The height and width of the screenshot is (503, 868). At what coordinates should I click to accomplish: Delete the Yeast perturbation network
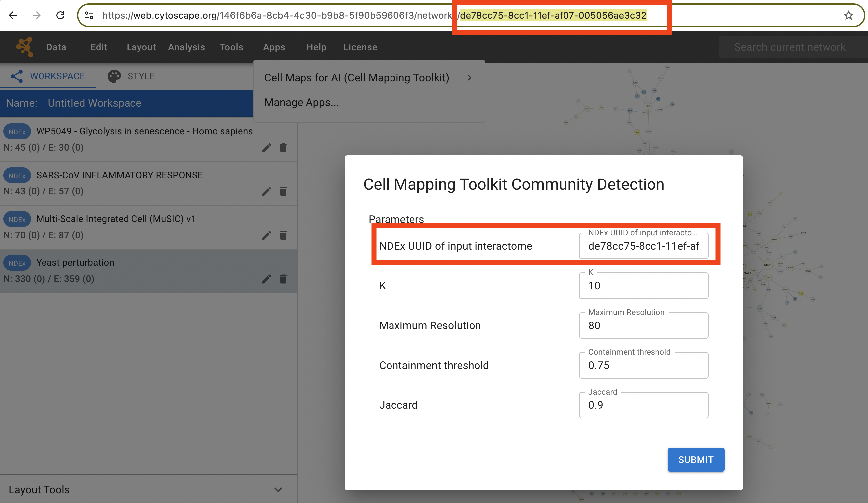pyautogui.click(x=283, y=279)
